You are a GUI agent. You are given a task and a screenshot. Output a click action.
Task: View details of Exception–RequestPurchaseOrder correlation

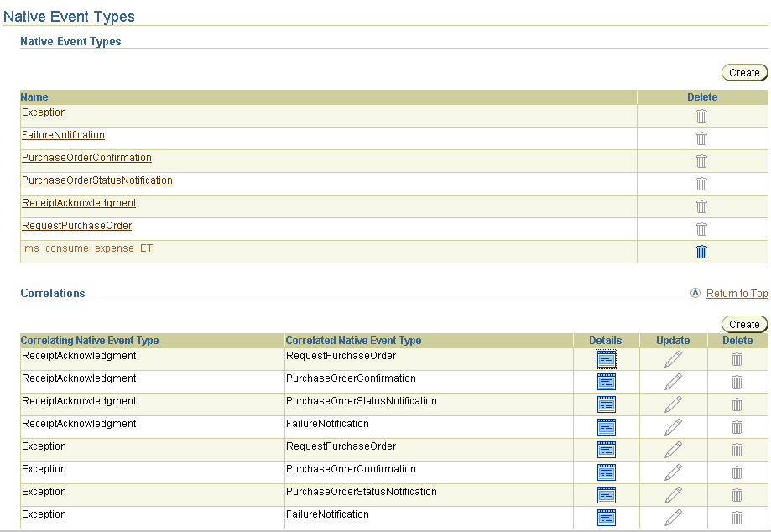point(607,450)
